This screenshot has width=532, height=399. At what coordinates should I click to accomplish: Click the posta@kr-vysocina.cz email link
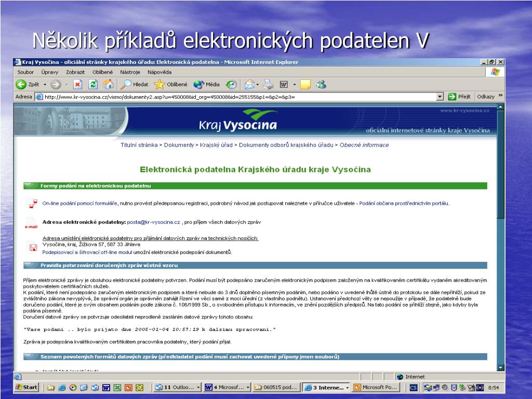153,222
